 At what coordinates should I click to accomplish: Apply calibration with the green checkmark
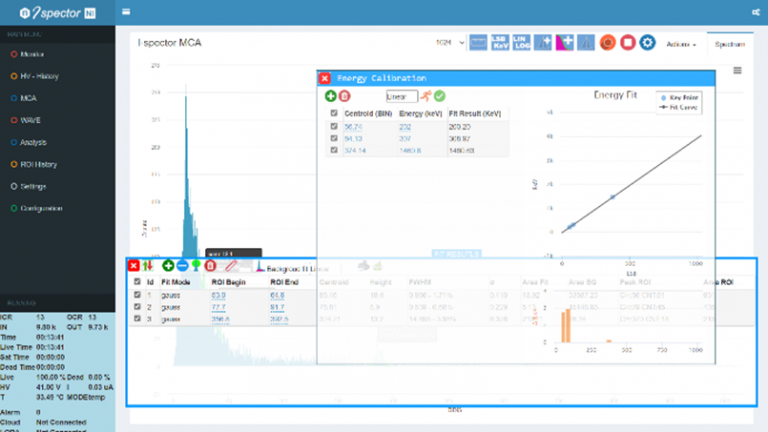(440, 96)
